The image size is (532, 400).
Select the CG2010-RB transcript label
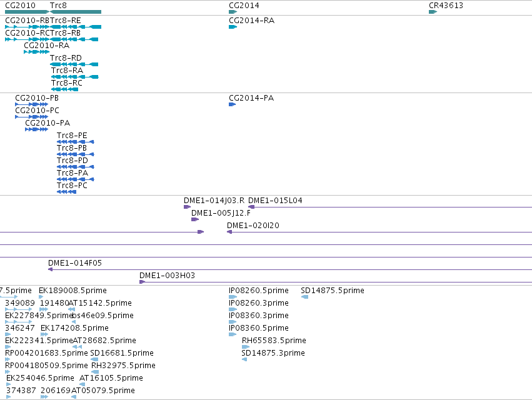tap(27, 21)
